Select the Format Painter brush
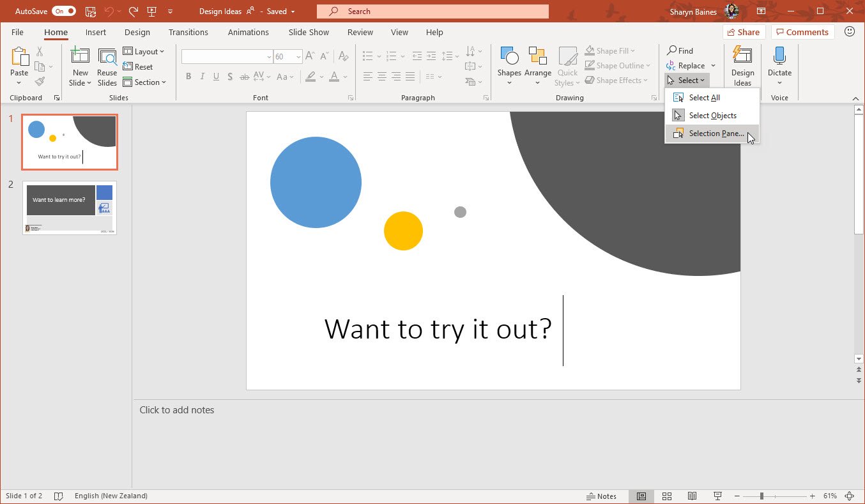Screen dimensions: 865x504 (40, 82)
